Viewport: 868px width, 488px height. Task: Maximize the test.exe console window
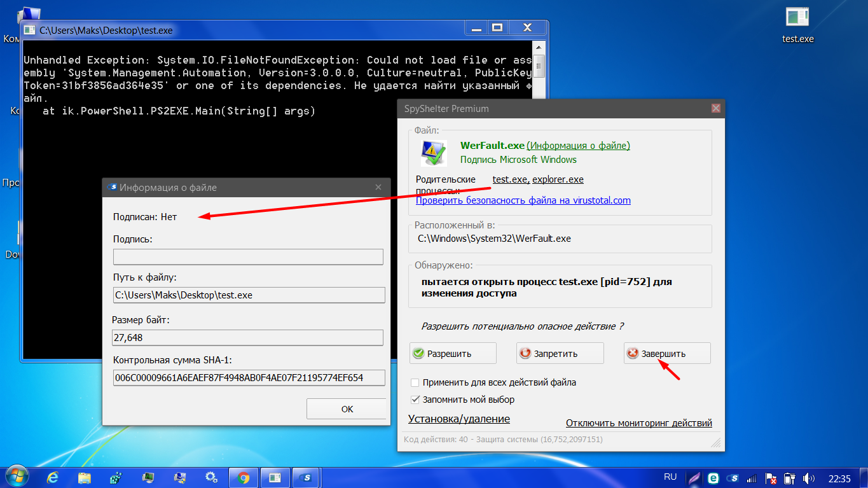[x=497, y=27]
